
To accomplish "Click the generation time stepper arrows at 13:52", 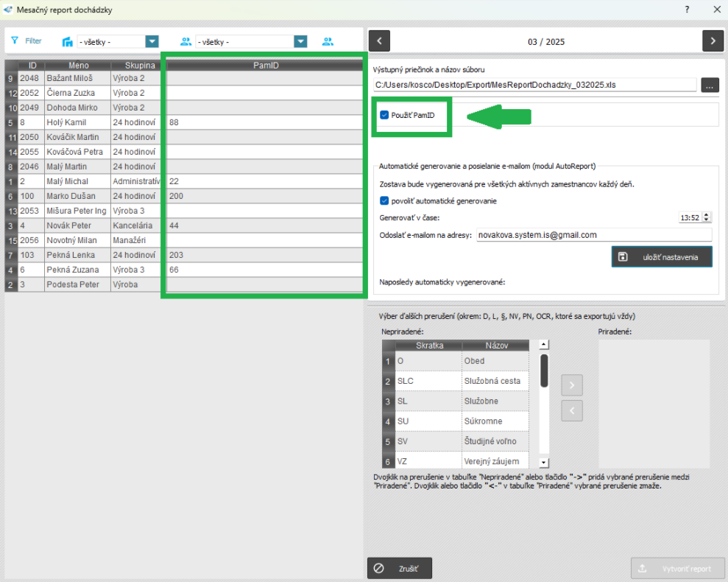I will [x=707, y=217].
